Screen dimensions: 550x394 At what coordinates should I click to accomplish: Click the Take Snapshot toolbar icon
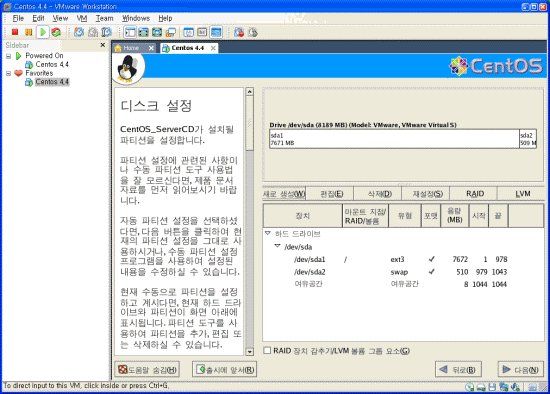coord(79,32)
